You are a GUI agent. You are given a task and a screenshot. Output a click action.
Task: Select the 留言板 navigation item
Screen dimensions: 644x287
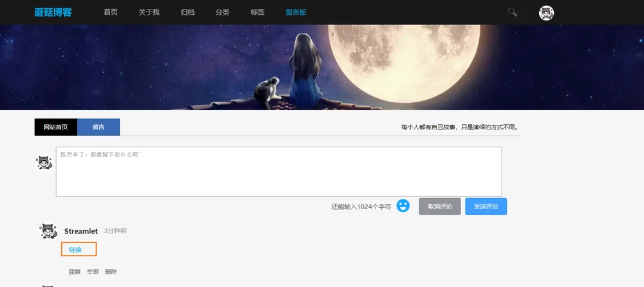pyautogui.click(x=296, y=12)
